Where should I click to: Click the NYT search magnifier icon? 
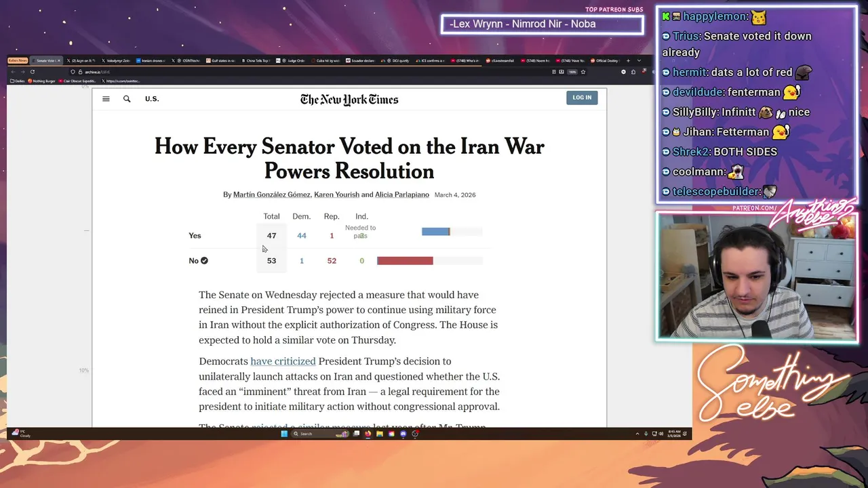click(127, 99)
